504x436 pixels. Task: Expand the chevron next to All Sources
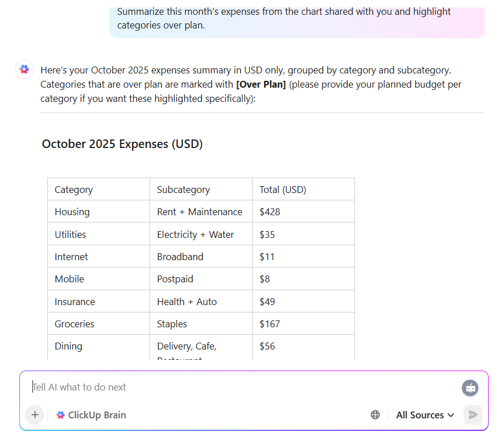pos(451,415)
